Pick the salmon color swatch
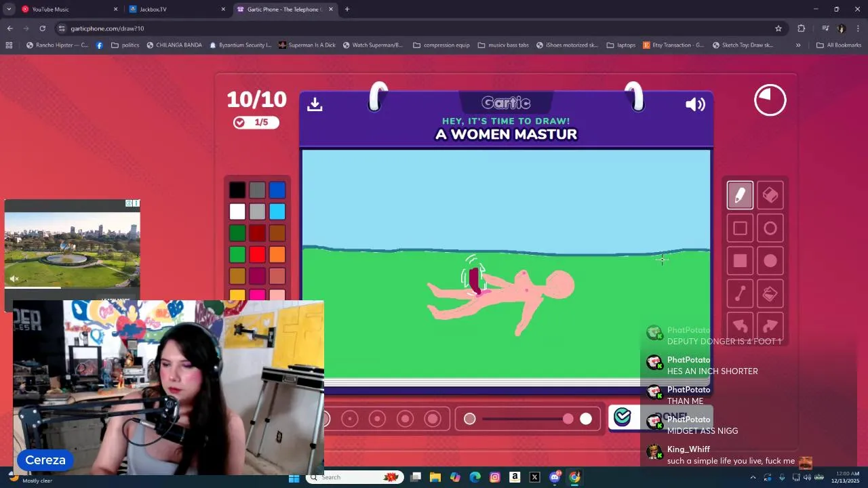868x488 pixels. coord(277,276)
